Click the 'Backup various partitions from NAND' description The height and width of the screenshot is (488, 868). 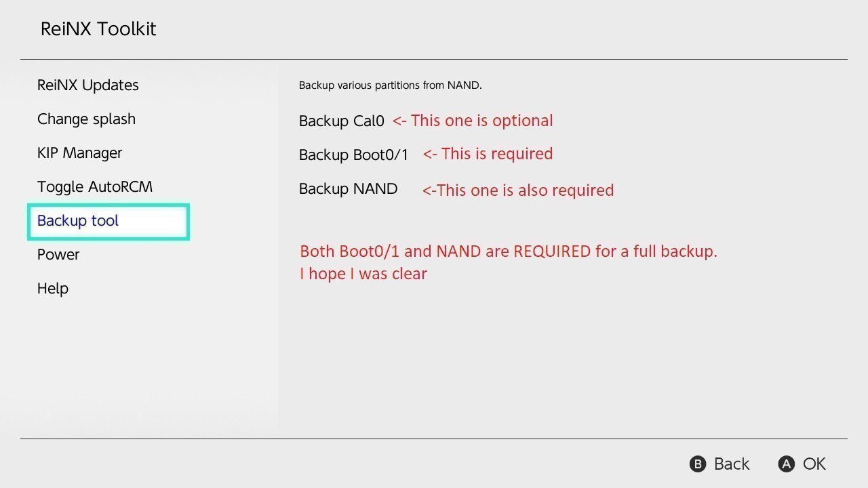click(x=391, y=86)
